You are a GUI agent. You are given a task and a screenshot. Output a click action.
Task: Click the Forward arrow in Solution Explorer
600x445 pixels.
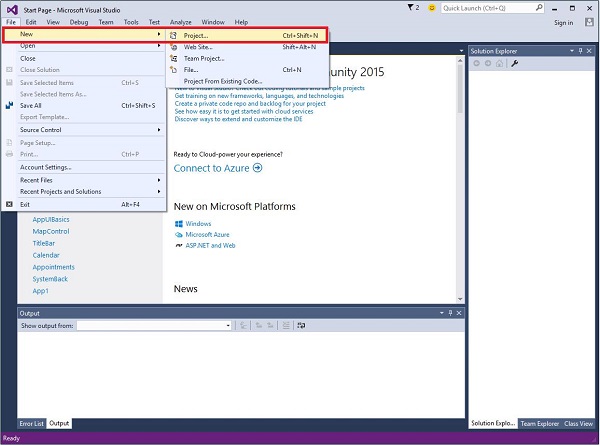pos(488,64)
